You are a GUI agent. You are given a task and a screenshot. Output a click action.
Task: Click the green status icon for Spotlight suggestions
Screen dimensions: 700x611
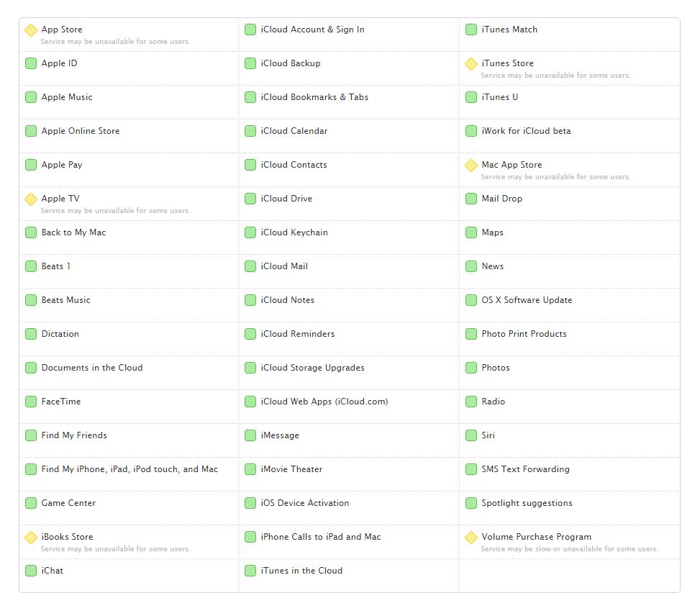point(471,503)
